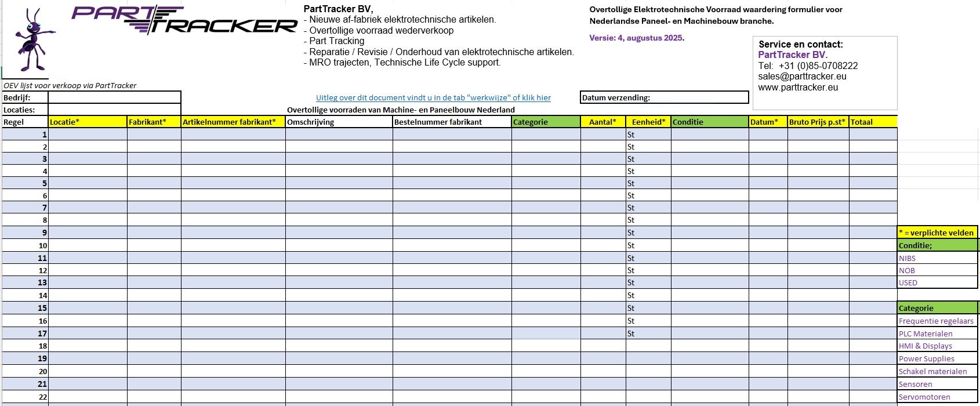Click the Frequentie regelaars category entry

pyautogui.click(x=937, y=321)
